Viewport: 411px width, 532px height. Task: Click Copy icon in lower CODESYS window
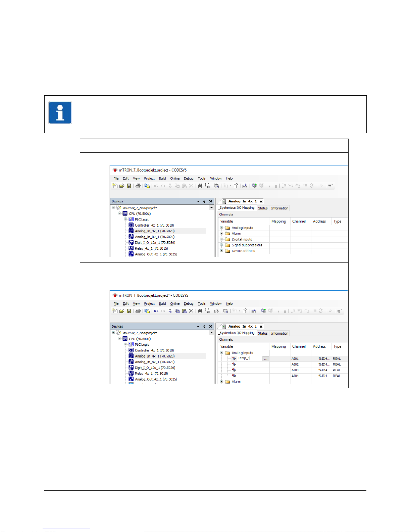click(x=177, y=311)
